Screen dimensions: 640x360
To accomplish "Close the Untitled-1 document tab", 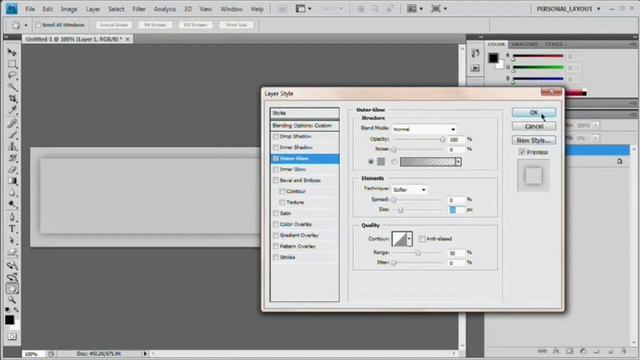I will tap(127, 39).
